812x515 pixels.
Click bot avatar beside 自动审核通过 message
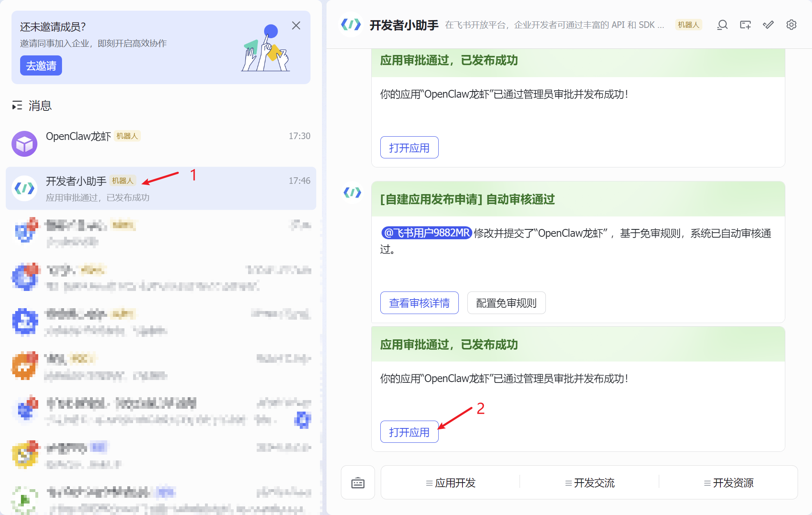(352, 192)
